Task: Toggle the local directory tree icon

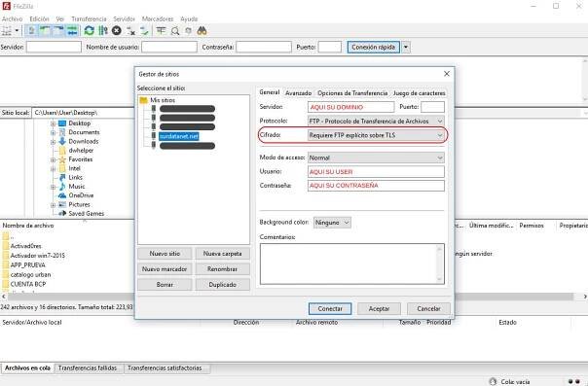Action: click(46, 31)
